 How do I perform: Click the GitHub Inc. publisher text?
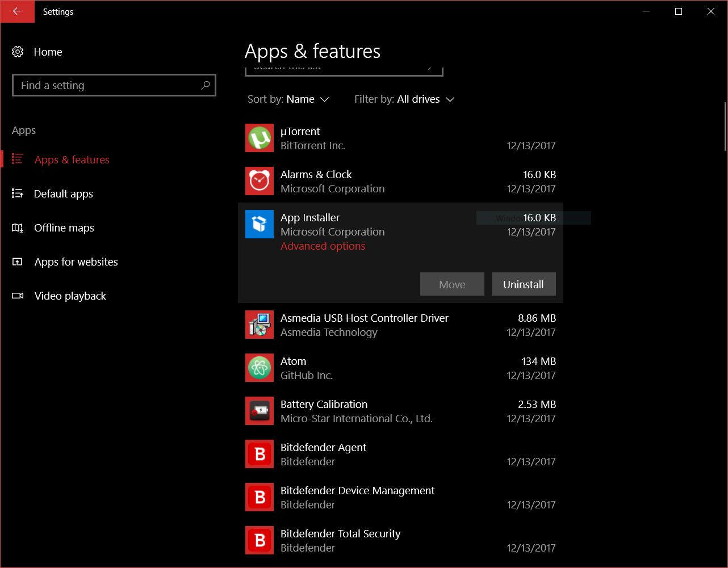[307, 376]
